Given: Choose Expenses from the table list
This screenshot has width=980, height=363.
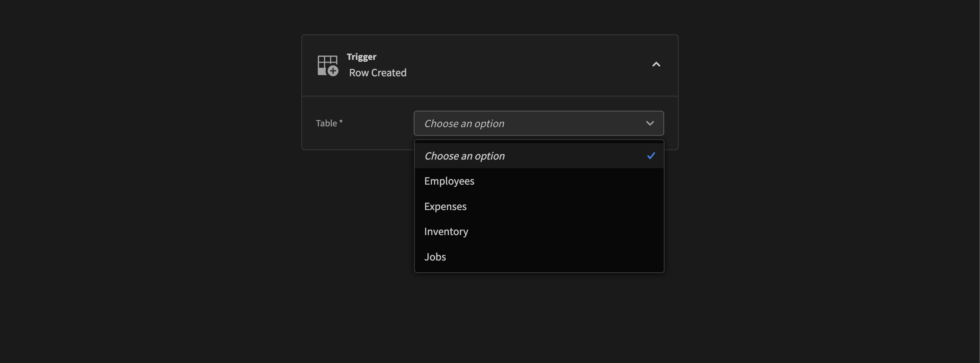Looking at the screenshot, I should [x=539, y=206].
